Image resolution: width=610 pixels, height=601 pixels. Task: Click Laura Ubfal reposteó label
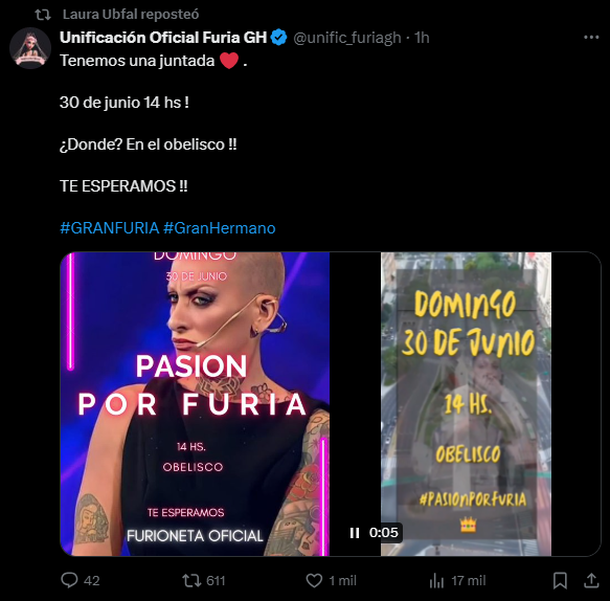tap(131, 14)
